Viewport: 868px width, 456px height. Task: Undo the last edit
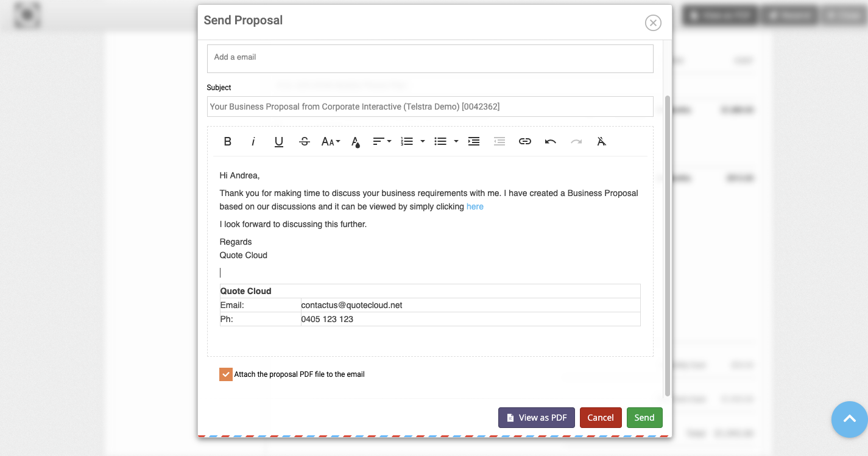[x=550, y=141]
